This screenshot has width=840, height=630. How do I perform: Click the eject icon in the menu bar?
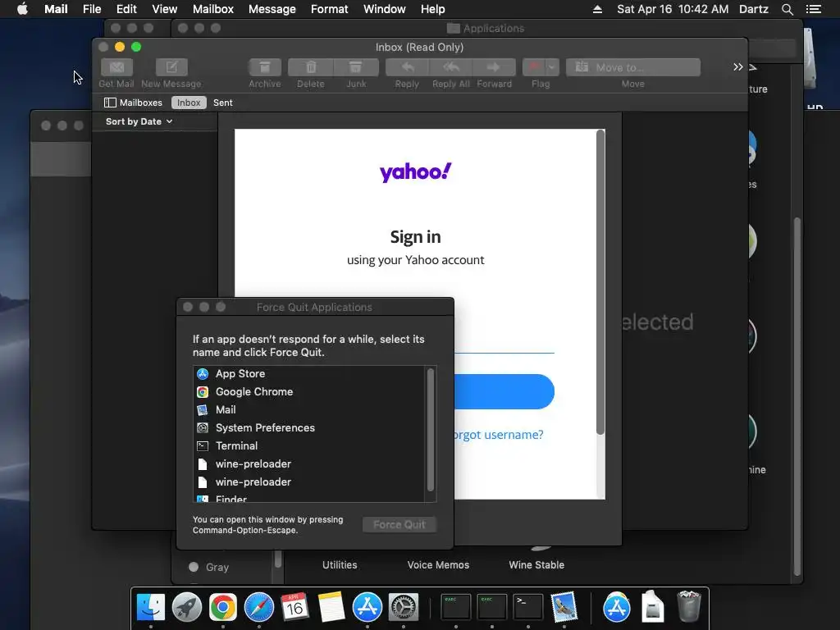pyautogui.click(x=597, y=9)
